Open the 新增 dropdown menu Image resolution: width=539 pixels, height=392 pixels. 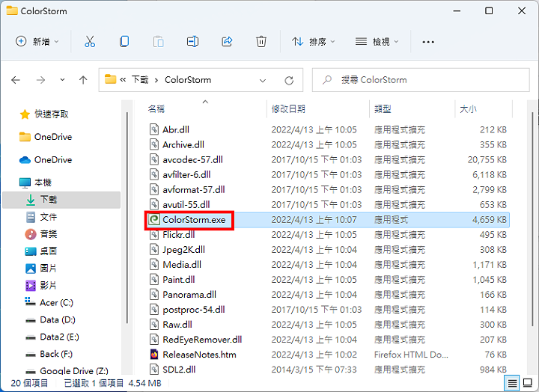pyautogui.click(x=37, y=42)
